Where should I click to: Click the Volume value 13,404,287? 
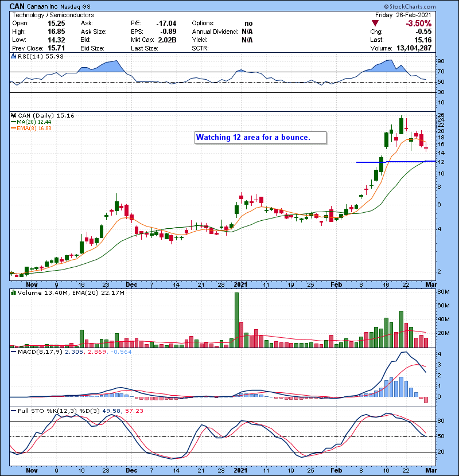tap(414, 48)
